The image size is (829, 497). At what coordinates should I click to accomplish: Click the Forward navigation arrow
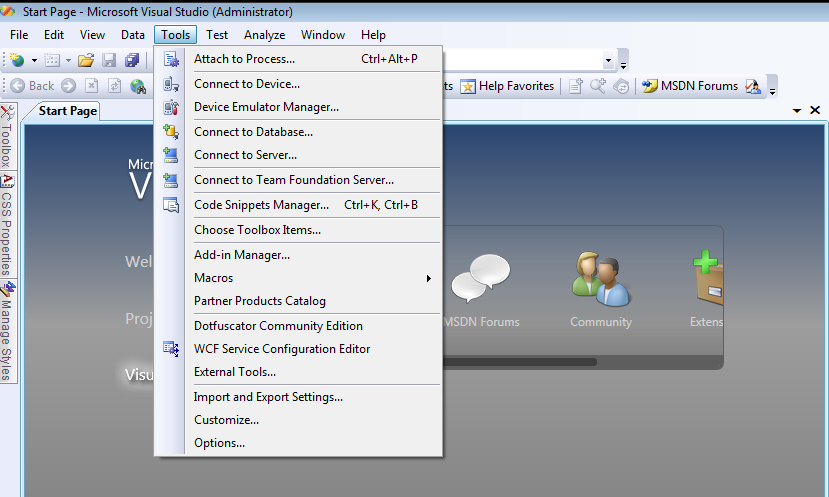coord(68,86)
